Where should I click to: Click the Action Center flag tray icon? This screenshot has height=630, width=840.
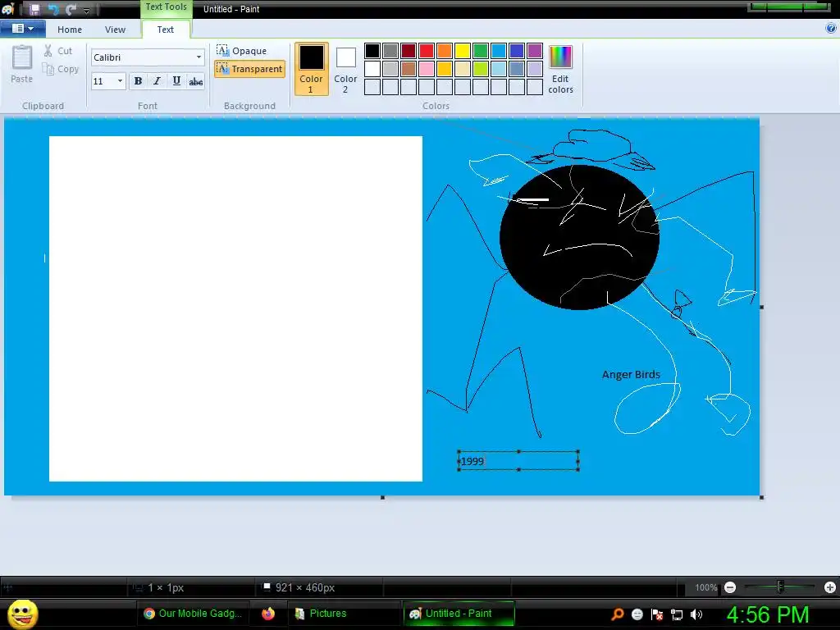(x=657, y=614)
